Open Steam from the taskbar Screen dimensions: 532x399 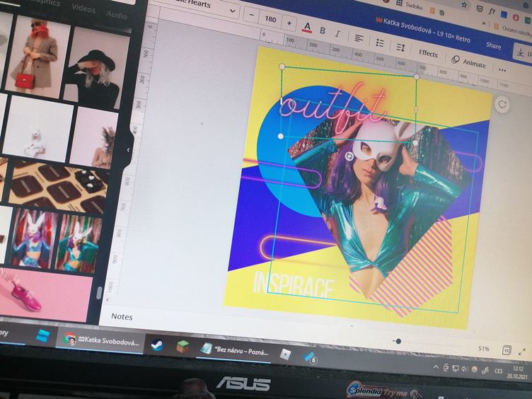coord(158,346)
